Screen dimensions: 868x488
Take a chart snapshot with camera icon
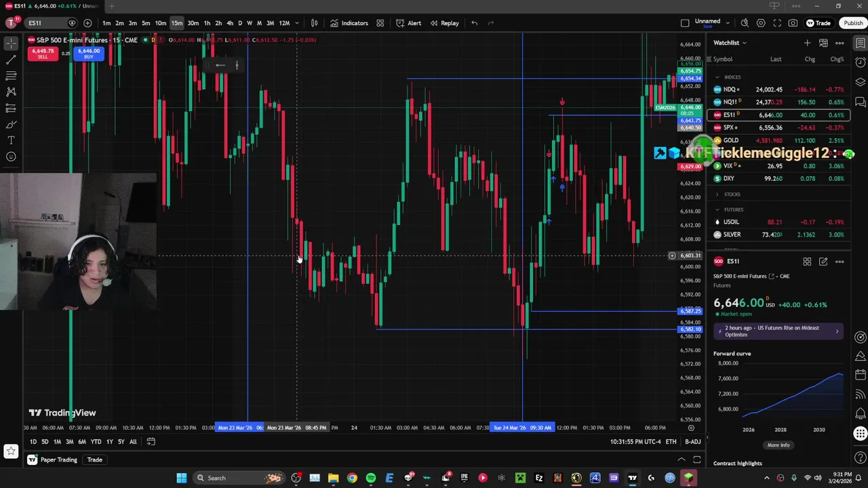tap(793, 23)
